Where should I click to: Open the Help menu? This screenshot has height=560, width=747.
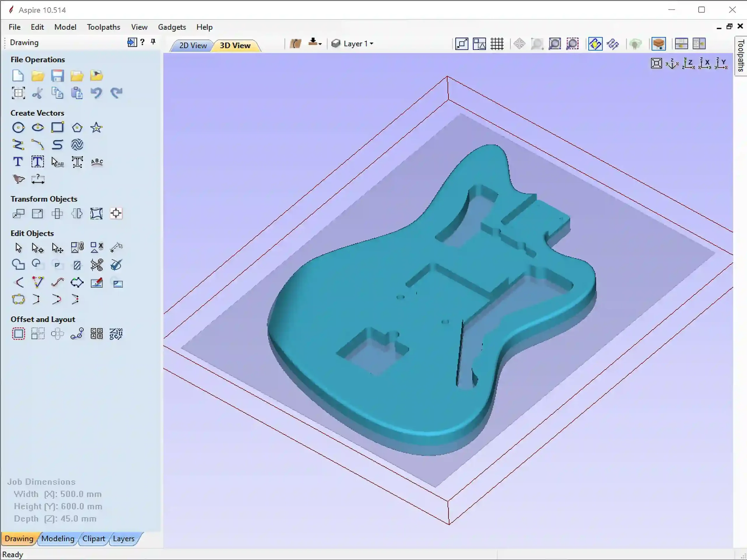[x=204, y=27]
